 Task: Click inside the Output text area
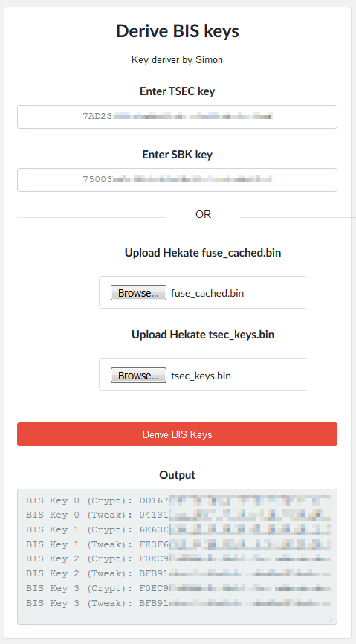pyautogui.click(x=177, y=556)
